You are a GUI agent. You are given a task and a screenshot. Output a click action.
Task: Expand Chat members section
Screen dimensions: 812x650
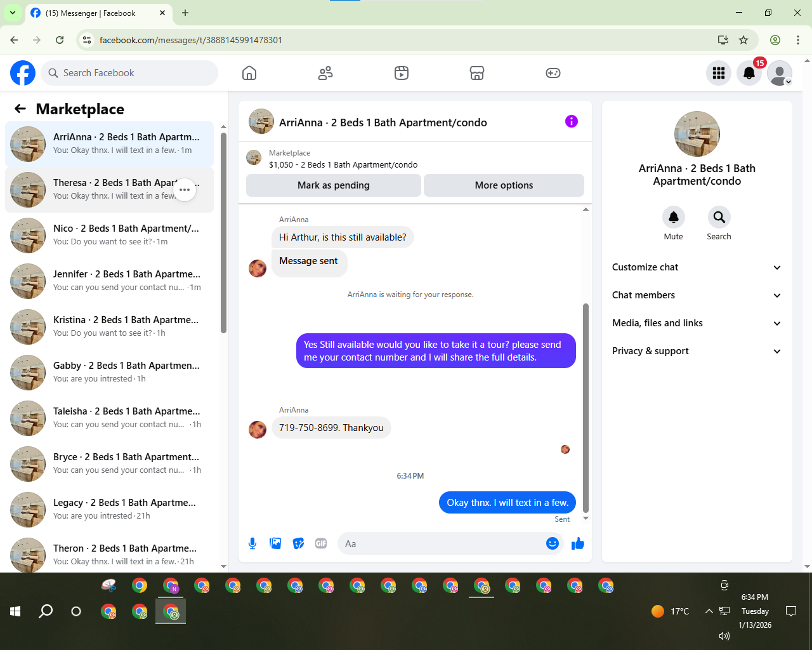[697, 295]
